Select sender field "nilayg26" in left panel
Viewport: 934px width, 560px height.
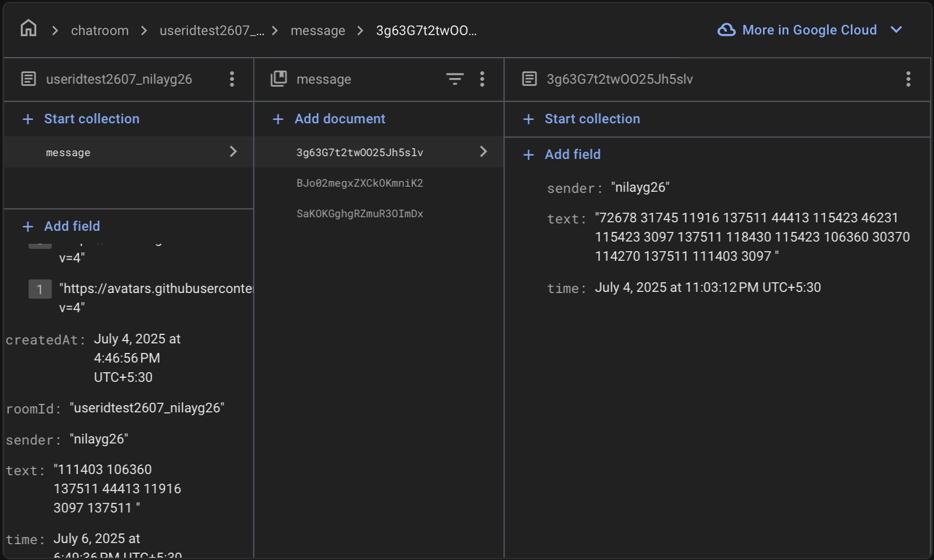point(67,440)
